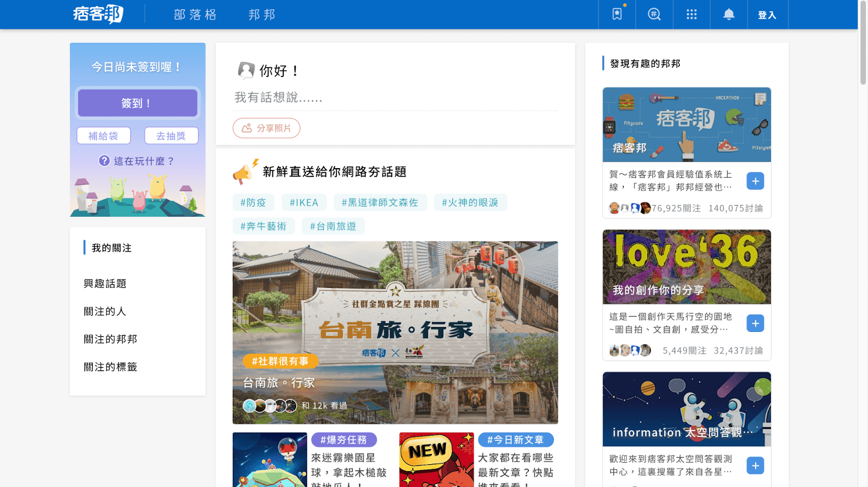The image size is (868, 487).
Task: Open the hashtag search icon
Action: pyautogui.click(x=654, y=15)
